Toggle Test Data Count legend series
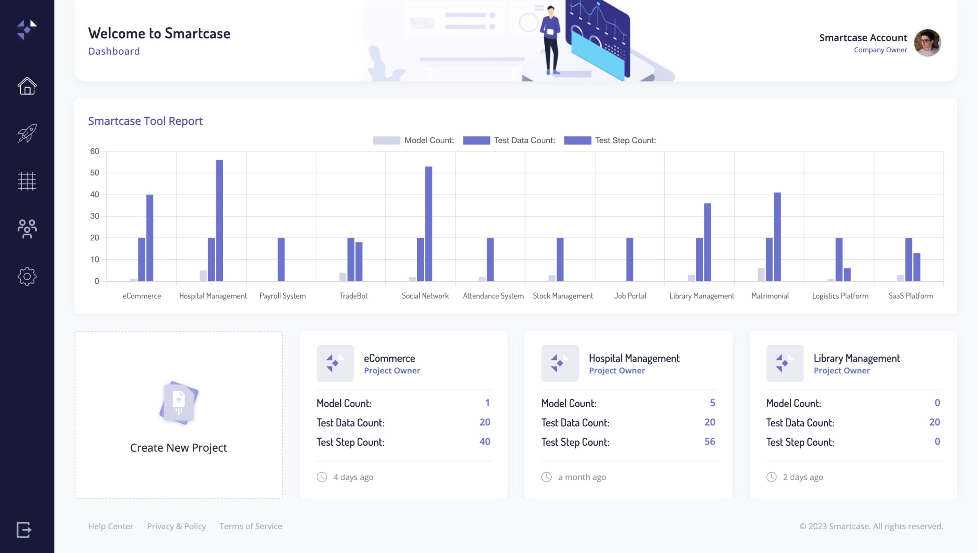980x553 pixels. 509,140
